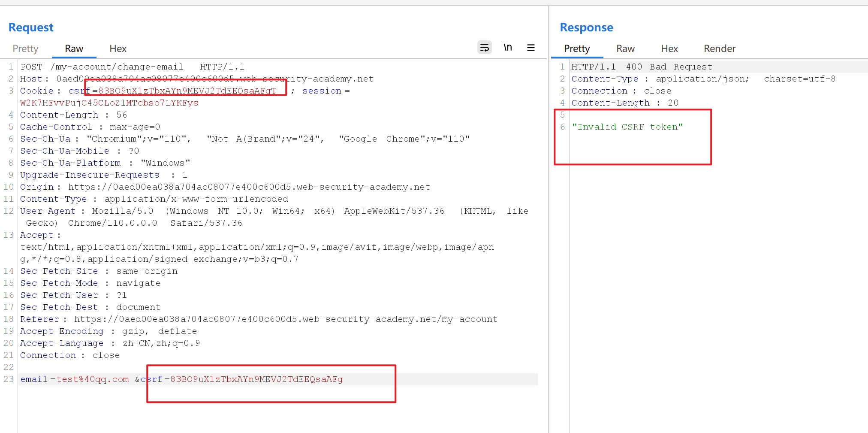Enable the \n non-printable characters display
868x433 pixels.
pos(508,47)
